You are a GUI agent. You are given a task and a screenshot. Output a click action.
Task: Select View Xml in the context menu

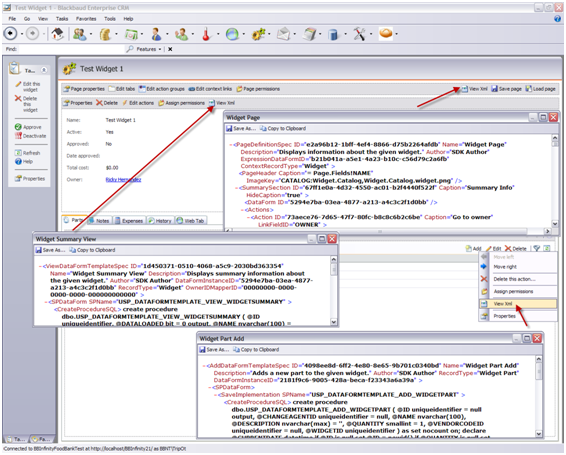518,304
